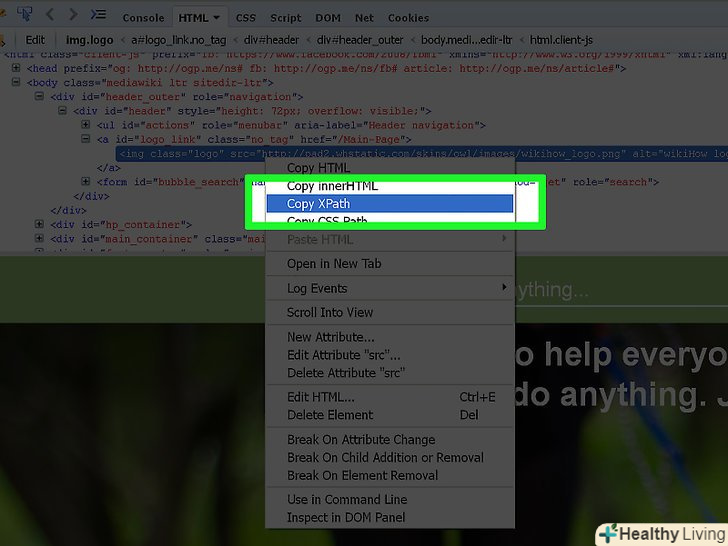Collapse the div id header node
This screenshot has height=546, width=728.
(x=62, y=110)
